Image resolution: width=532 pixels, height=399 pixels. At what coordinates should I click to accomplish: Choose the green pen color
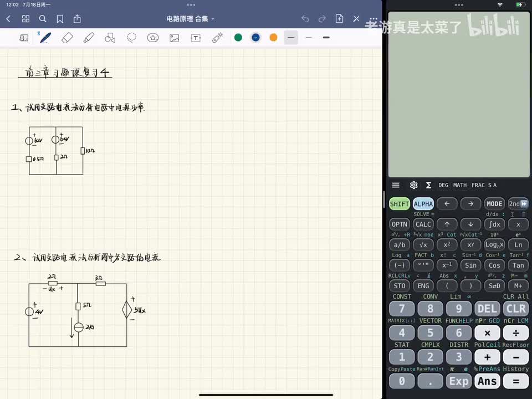coord(238,37)
